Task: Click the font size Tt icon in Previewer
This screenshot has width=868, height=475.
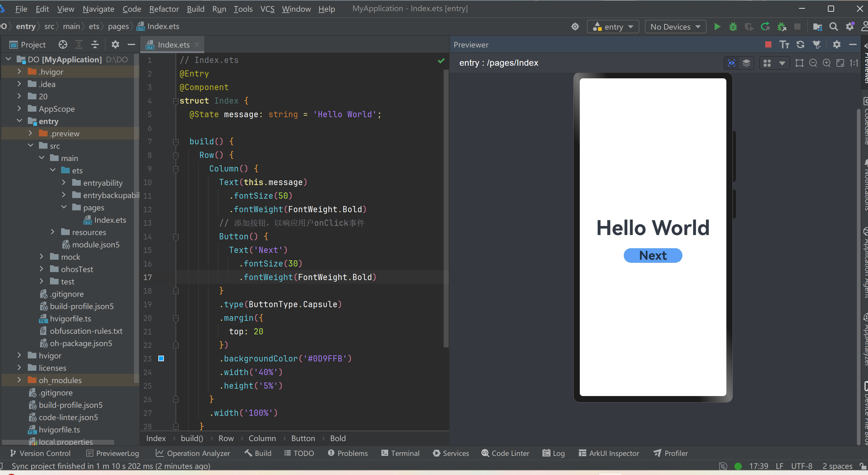Action: pyautogui.click(x=784, y=44)
